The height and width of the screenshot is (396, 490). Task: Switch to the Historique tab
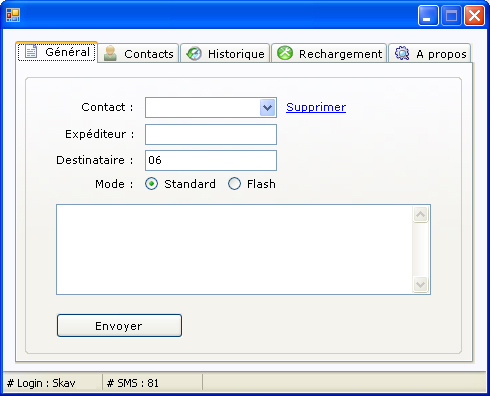click(x=225, y=53)
